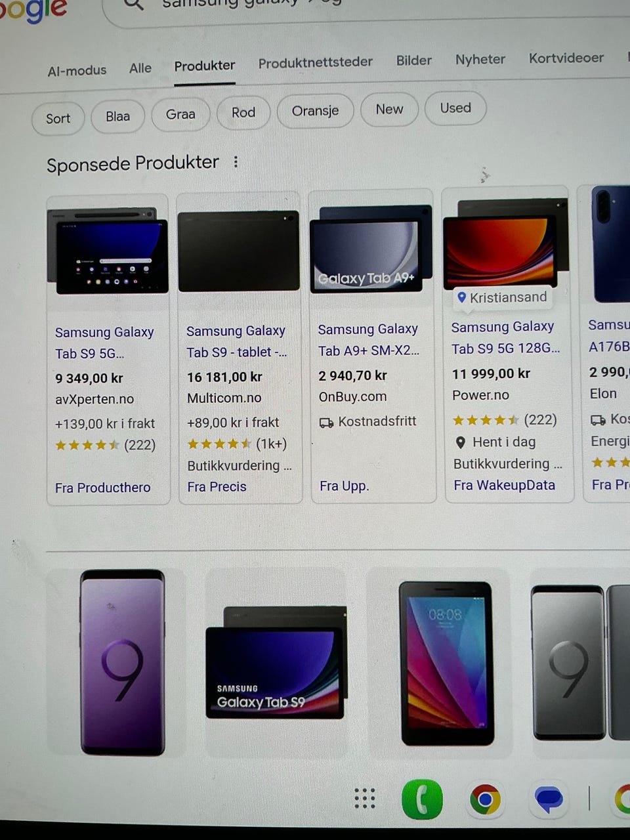Switch to the Alle tab
The height and width of the screenshot is (840, 630).
click(x=140, y=68)
